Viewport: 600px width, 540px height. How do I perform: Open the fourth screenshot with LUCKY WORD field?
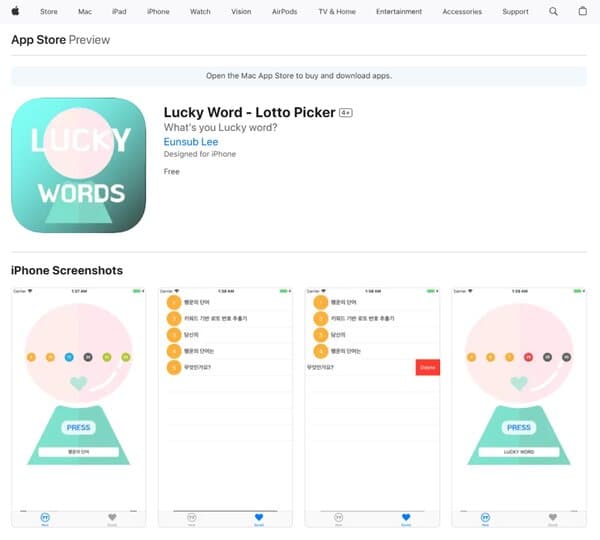click(x=519, y=408)
